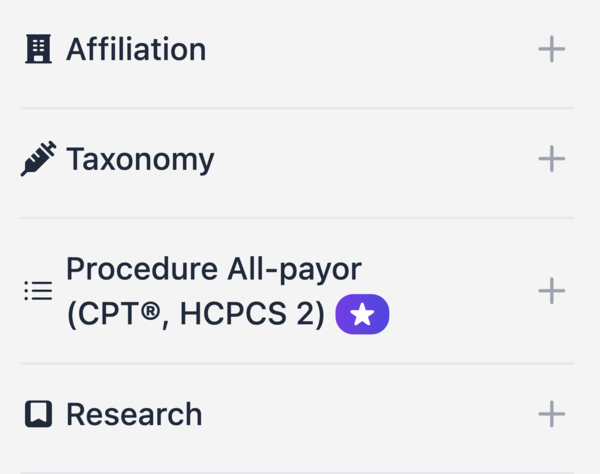Expand Research section via plus icon
The height and width of the screenshot is (474, 600).
coord(551,414)
